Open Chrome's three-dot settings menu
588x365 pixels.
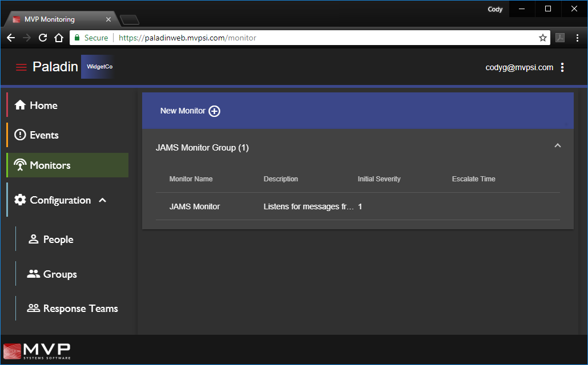(x=577, y=38)
